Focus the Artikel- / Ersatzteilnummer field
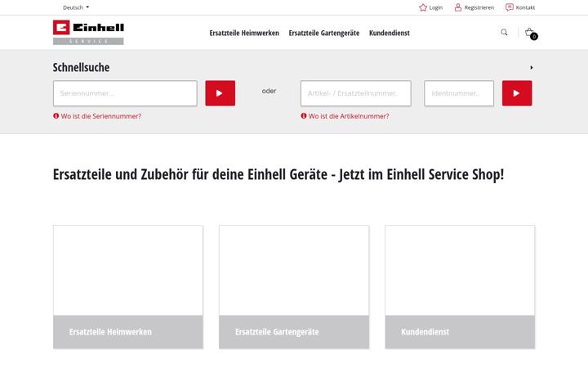 (355, 93)
